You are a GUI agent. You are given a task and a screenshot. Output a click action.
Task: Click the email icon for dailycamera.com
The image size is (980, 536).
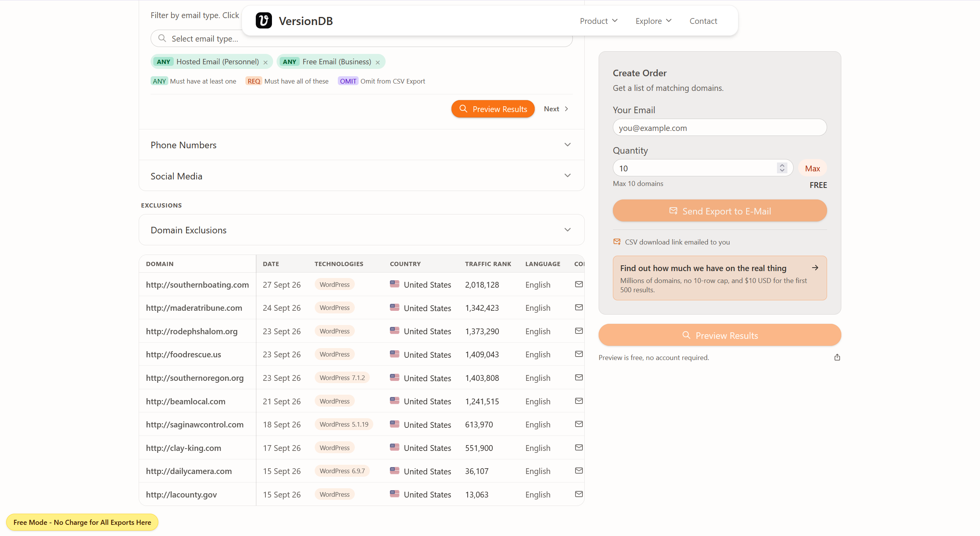(x=579, y=471)
